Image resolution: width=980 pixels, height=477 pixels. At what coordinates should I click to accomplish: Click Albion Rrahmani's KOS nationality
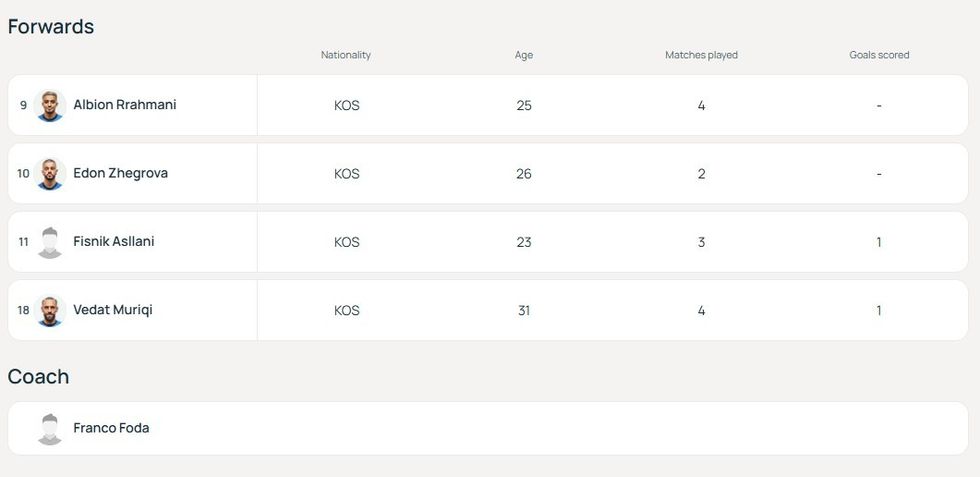coord(346,105)
